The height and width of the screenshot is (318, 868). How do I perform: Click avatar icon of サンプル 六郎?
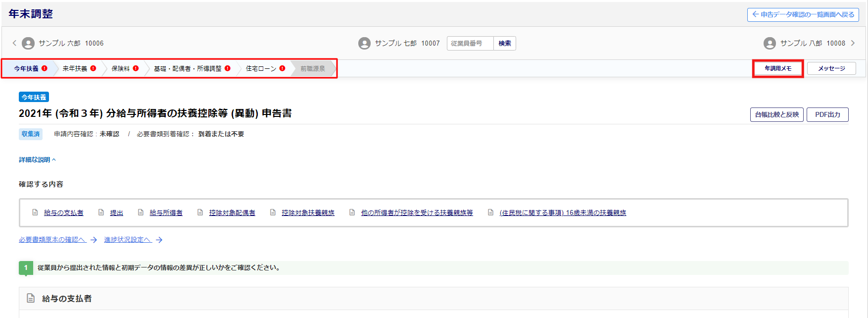tap(28, 44)
